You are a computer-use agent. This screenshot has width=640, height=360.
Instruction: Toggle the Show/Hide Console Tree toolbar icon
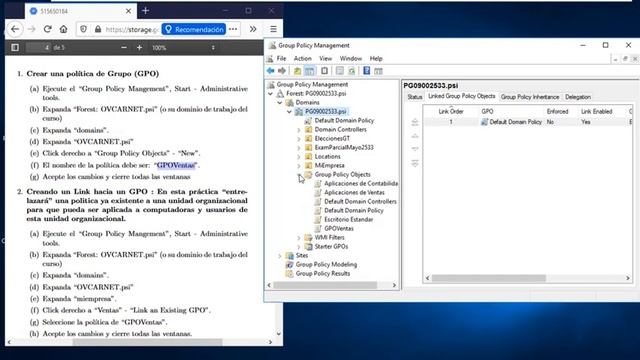coord(310,71)
